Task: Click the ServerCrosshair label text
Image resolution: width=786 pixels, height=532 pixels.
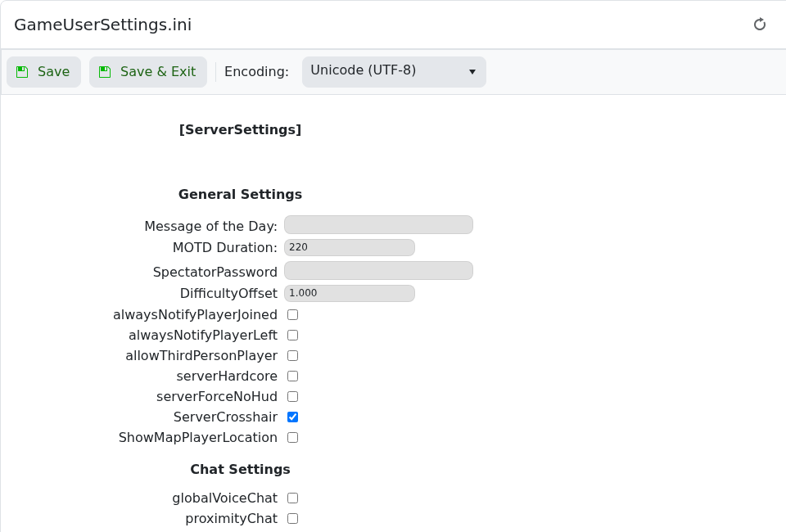Action: click(225, 417)
